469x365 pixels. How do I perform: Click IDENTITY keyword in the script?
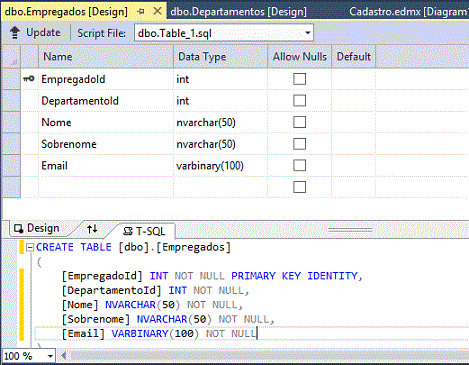point(332,276)
